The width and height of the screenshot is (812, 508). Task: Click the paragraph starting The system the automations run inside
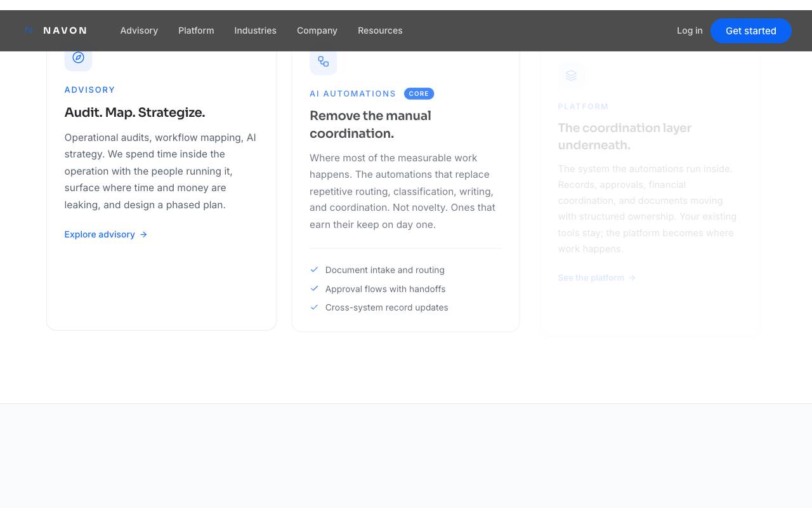(x=647, y=208)
